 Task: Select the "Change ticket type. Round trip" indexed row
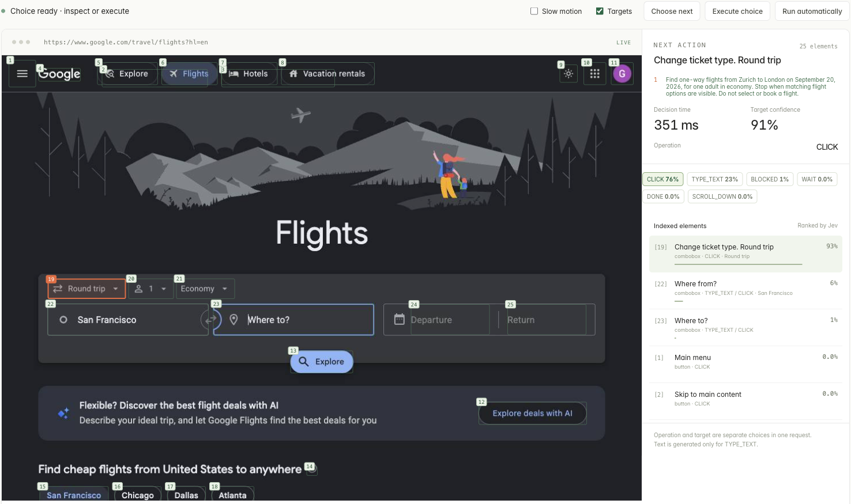tap(745, 254)
